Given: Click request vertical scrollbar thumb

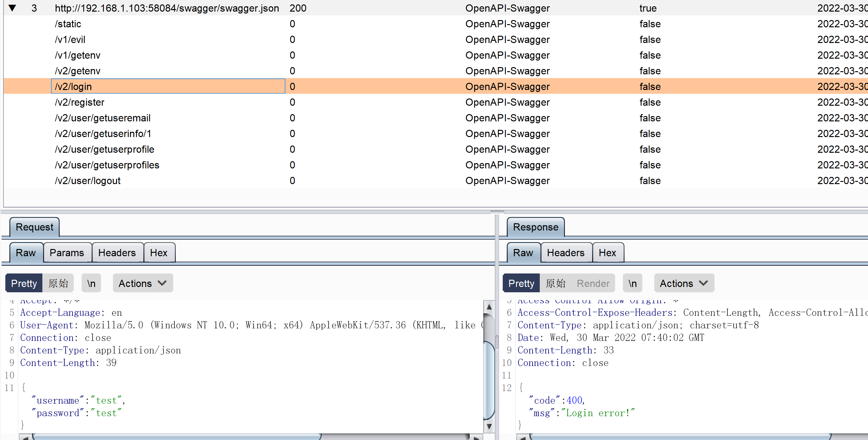Looking at the screenshot, I should (x=489, y=380).
